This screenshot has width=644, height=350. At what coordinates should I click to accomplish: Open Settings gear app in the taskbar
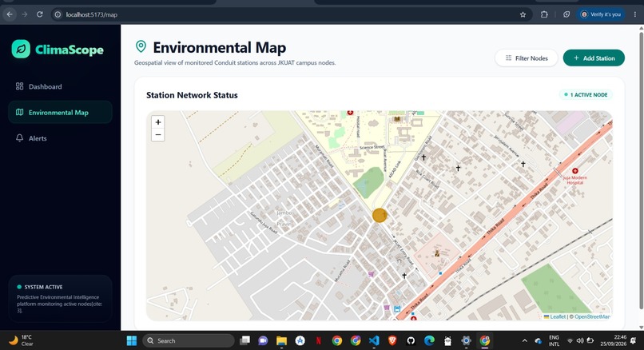coord(466,340)
